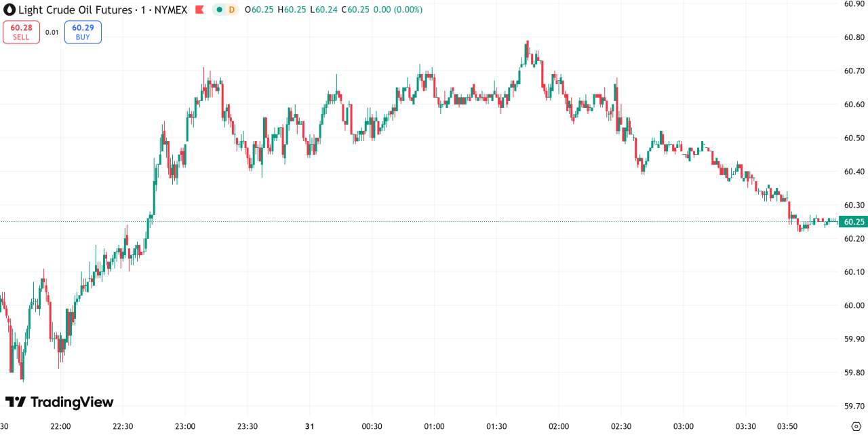Select the 22:00 time axis label

(x=61, y=426)
